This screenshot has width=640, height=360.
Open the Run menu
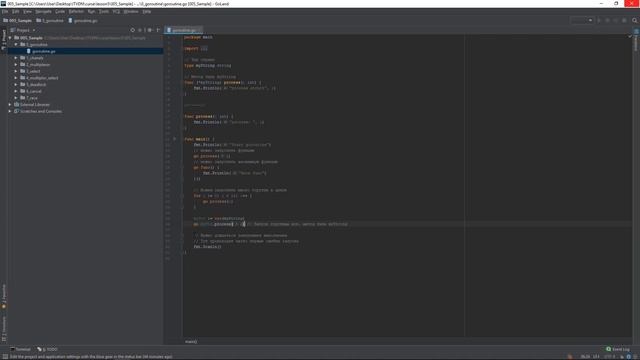91,11
